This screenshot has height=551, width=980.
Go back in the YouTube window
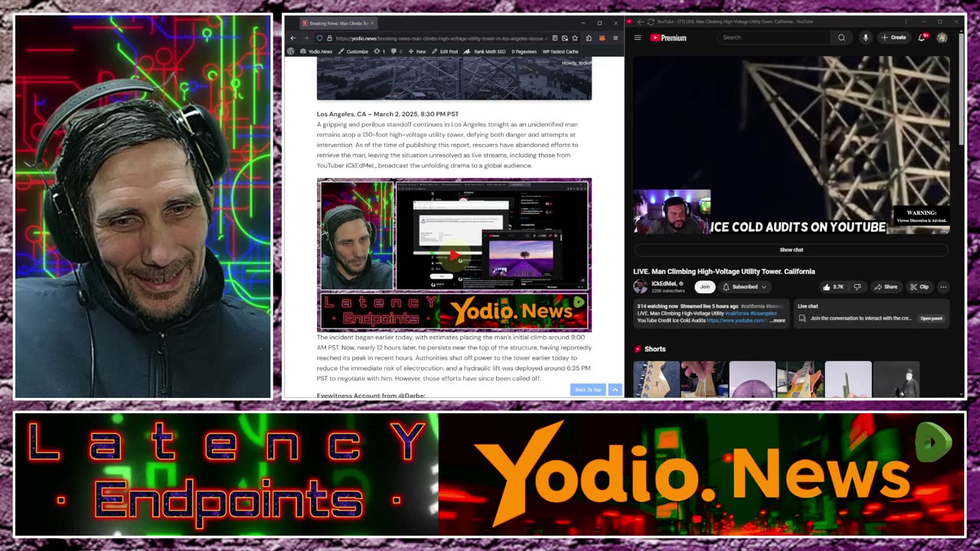(x=640, y=21)
